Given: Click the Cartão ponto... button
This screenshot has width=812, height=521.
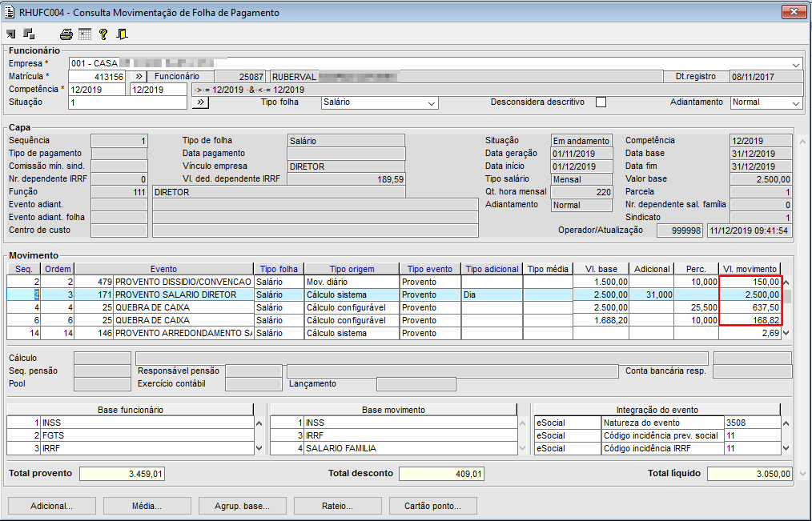Looking at the screenshot, I should click(x=433, y=506).
